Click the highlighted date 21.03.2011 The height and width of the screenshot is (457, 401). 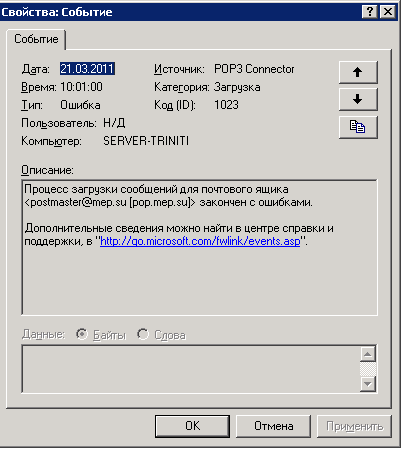tap(87, 69)
